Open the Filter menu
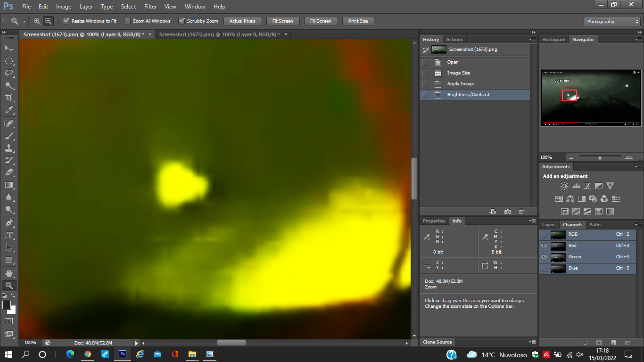Screen dimensions: 644x362 (x=150, y=7)
